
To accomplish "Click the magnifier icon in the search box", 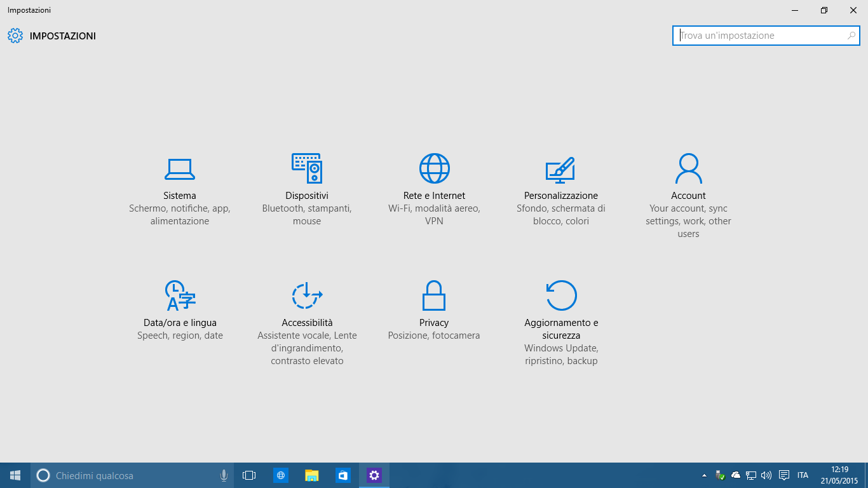I will [851, 36].
